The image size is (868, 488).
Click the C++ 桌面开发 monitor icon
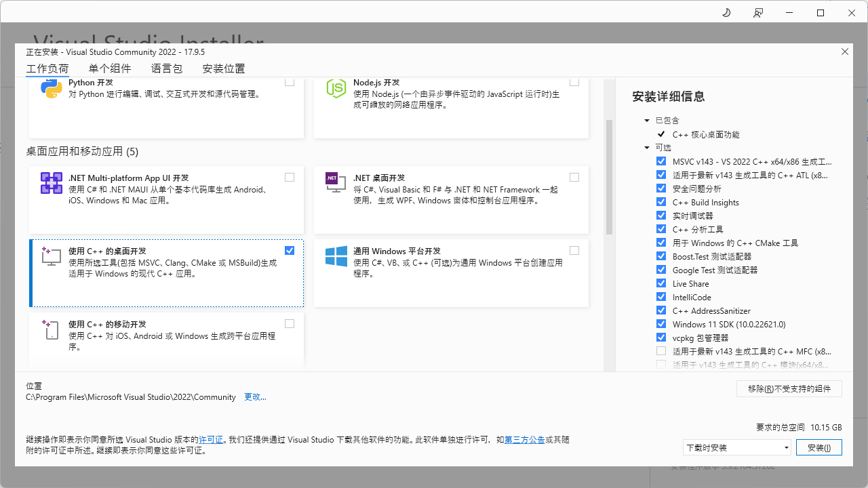point(51,256)
